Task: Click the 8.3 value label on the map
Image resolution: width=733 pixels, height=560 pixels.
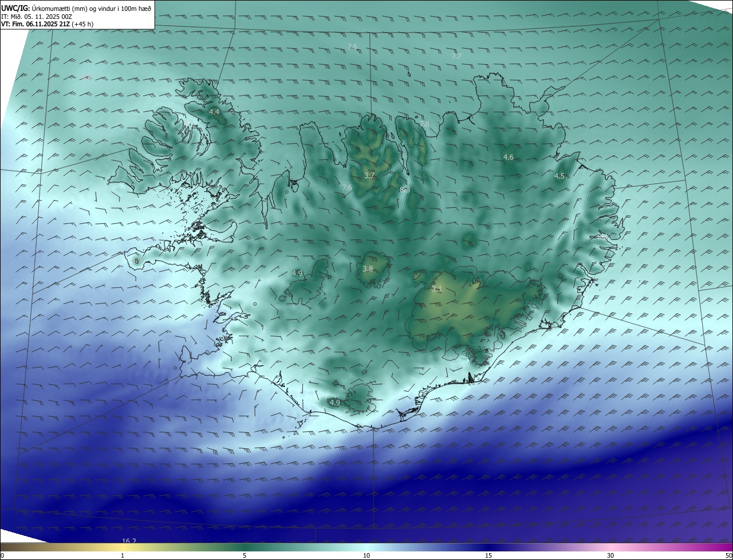Action: pyautogui.click(x=405, y=190)
